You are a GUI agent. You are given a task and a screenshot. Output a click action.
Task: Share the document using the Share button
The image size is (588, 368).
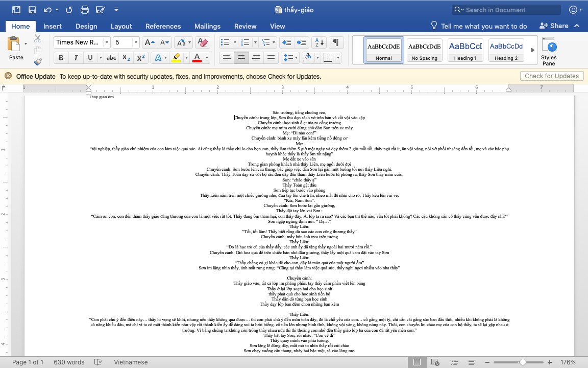pos(554,26)
